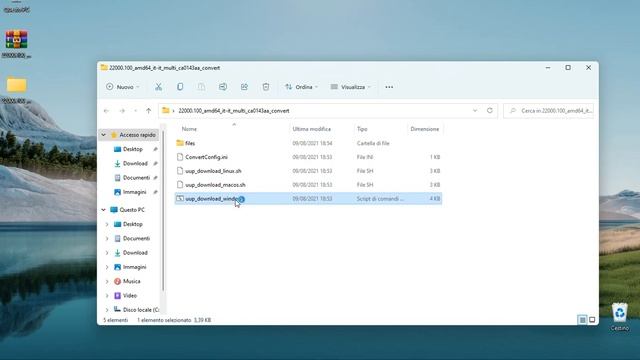
Task: Open the recent locations chevron
Action: coord(135,111)
